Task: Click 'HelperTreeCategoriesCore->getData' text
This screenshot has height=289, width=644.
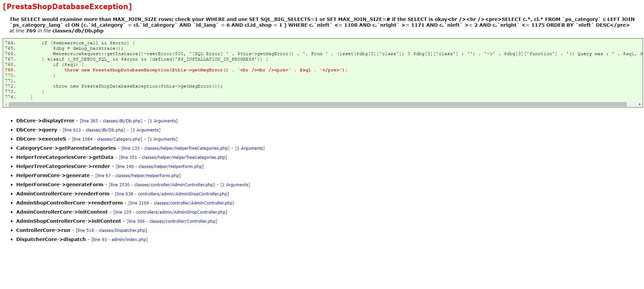Action: (x=65, y=157)
